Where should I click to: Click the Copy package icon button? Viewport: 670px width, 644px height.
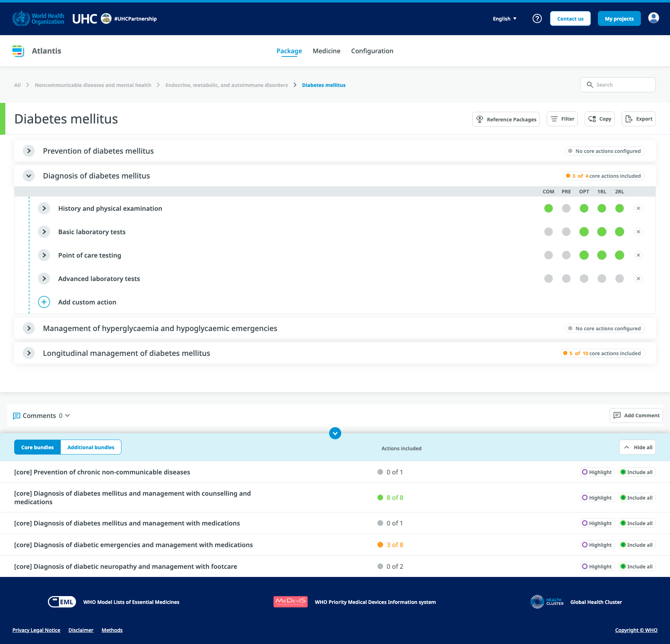[x=599, y=119]
